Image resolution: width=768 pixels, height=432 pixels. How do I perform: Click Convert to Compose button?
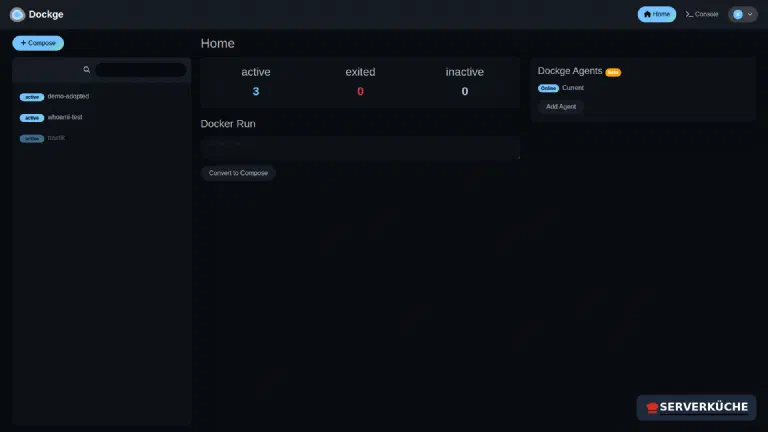[238, 173]
